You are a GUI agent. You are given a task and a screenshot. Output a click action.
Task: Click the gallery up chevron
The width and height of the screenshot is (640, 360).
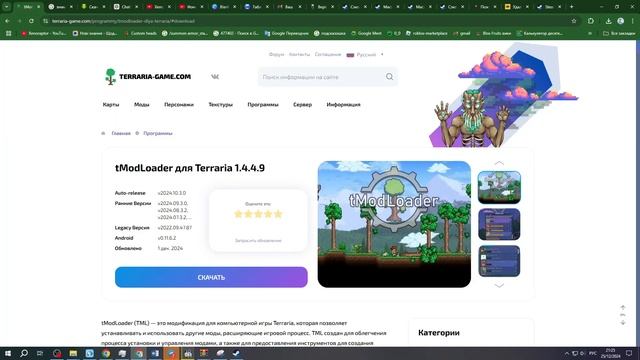click(499, 163)
